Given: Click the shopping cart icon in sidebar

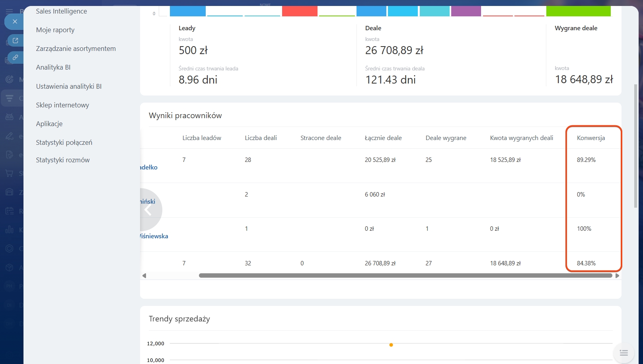Looking at the screenshot, I should (9, 173).
